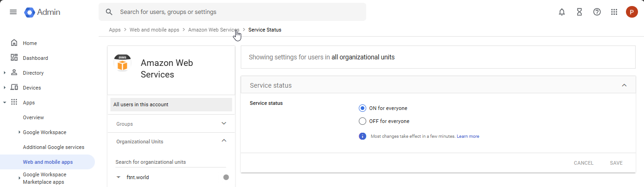The image size is (644, 187).
Task: Click the profile avatar icon
Action: (631, 12)
